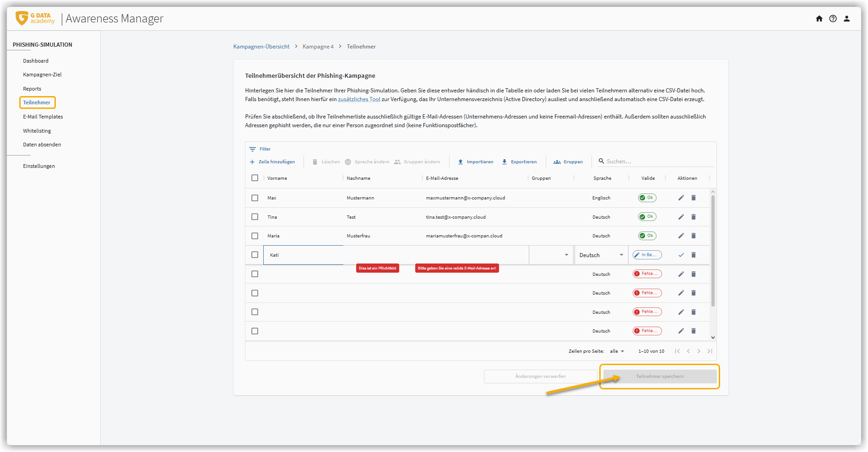Open Zeilen pro Seite dropdown
868x452 pixels.
click(617, 351)
